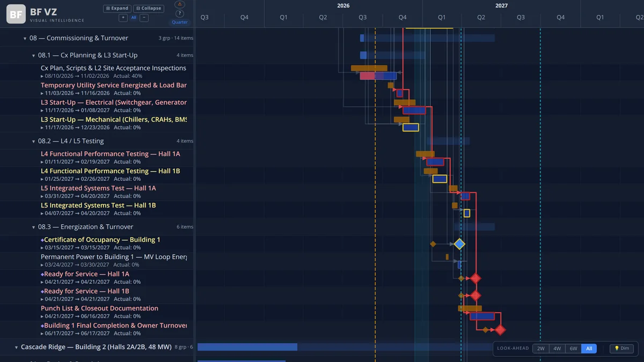Image resolution: width=644 pixels, height=362 pixels.
Task: Select L4 Functional Performance Testing — Hall 1B
Action: (x=110, y=171)
